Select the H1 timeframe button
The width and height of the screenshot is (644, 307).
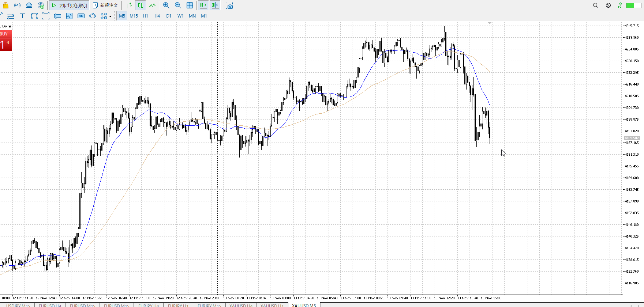point(145,16)
